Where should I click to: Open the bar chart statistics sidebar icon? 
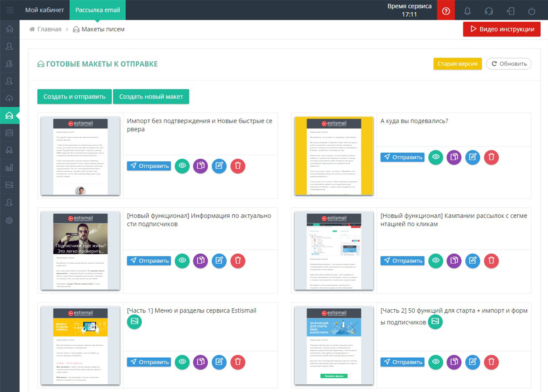point(9,167)
